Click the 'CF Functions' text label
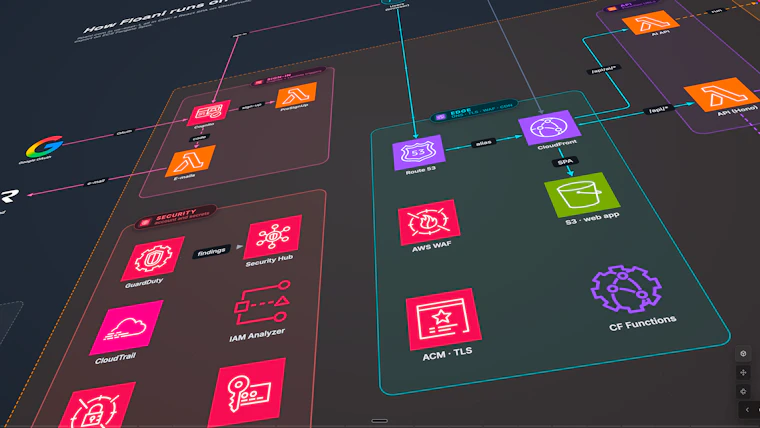The height and width of the screenshot is (428, 760). (x=642, y=323)
